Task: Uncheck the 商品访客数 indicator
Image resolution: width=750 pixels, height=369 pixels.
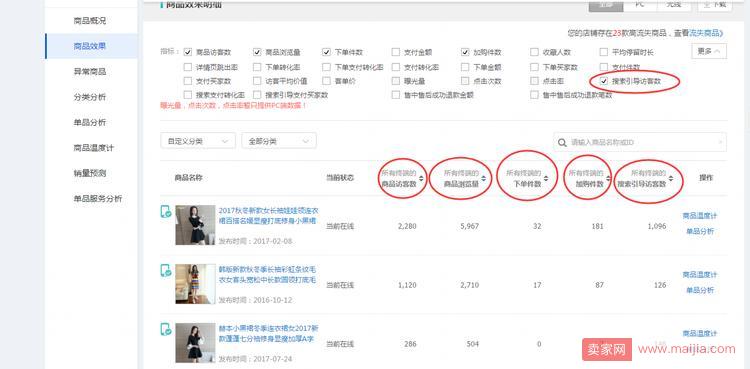Action: 188,52
